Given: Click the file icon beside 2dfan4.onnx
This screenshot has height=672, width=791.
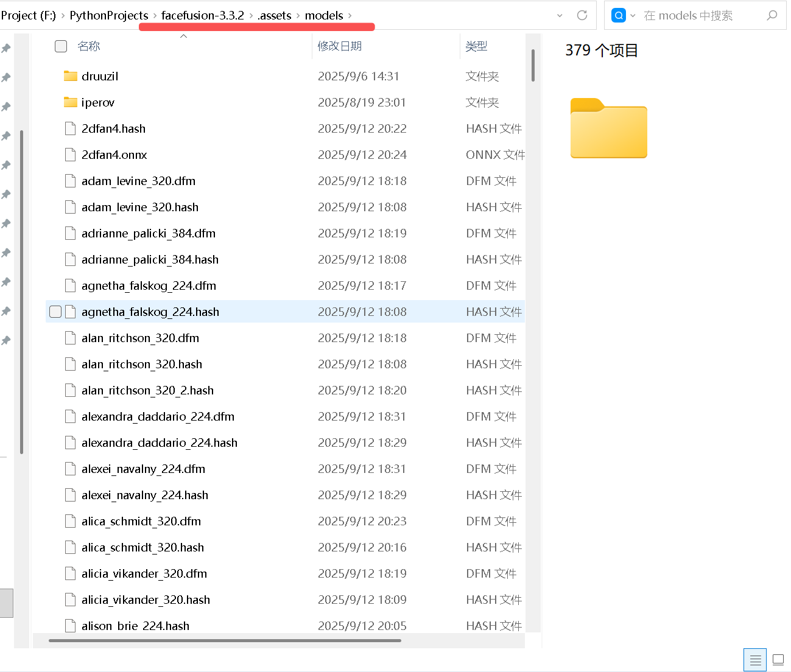Looking at the screenshot, I should tap(71, 155).
